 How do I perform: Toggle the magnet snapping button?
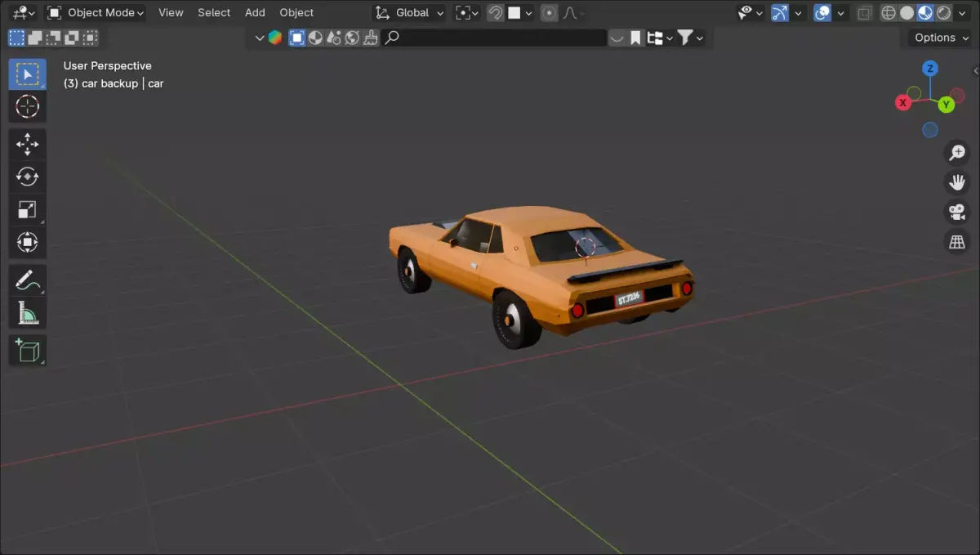[x=495, y=13]
